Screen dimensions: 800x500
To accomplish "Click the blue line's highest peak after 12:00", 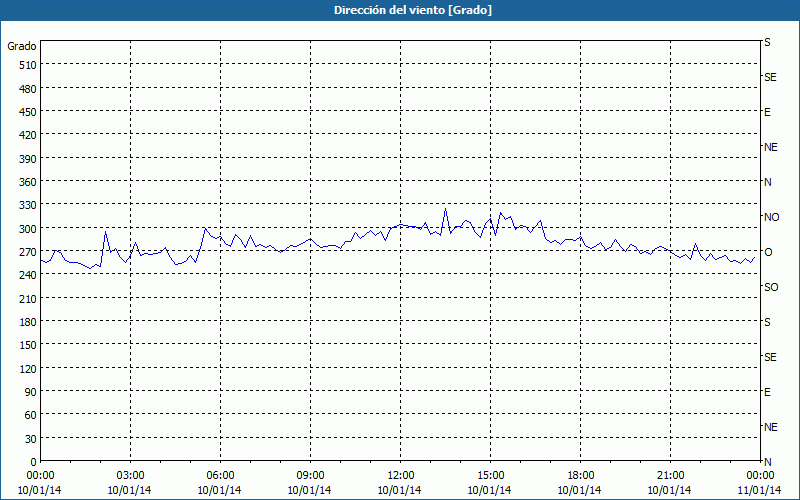I will coord(445,209).
